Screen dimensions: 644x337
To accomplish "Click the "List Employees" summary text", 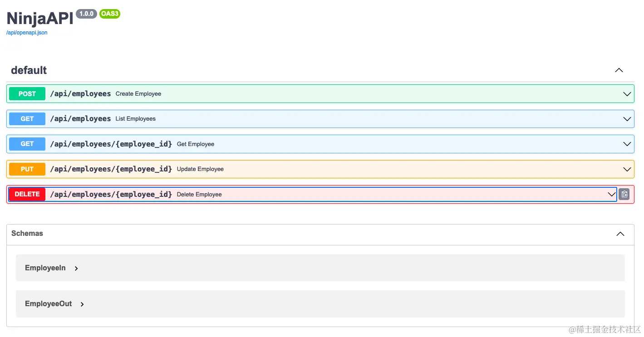I will pos(136,119).
